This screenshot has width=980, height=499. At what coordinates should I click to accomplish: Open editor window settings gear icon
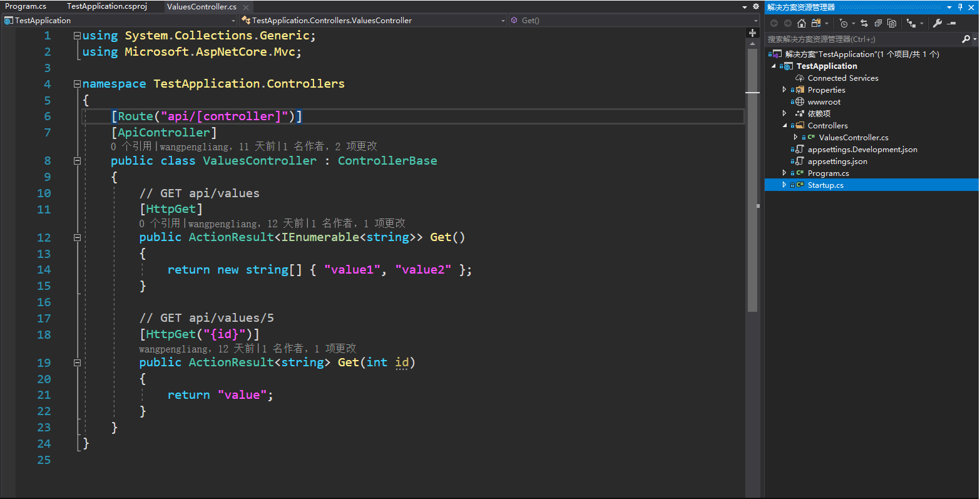pyautogui.click(x=755, y=6)
